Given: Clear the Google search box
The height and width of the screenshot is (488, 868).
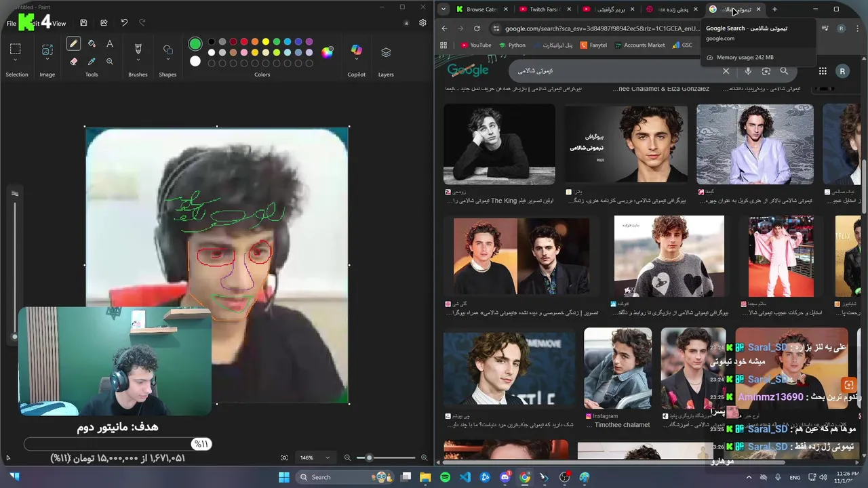Looking at the screenshot, I should [726, 71].
